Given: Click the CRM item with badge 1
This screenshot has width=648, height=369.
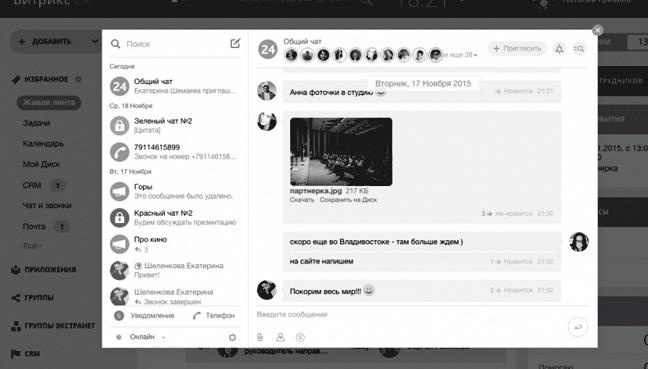Looking at the screenshot, I should point(43,185).
